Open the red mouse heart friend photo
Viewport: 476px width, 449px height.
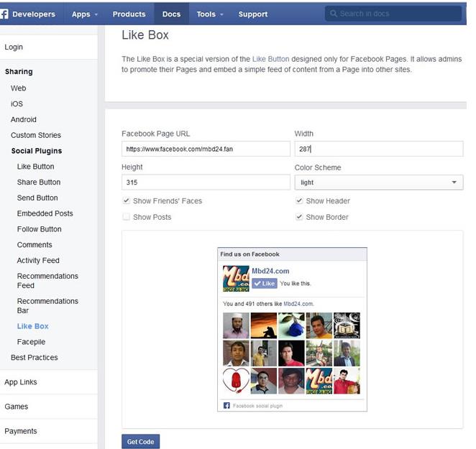pyautogui.click(x=236, y=381)
